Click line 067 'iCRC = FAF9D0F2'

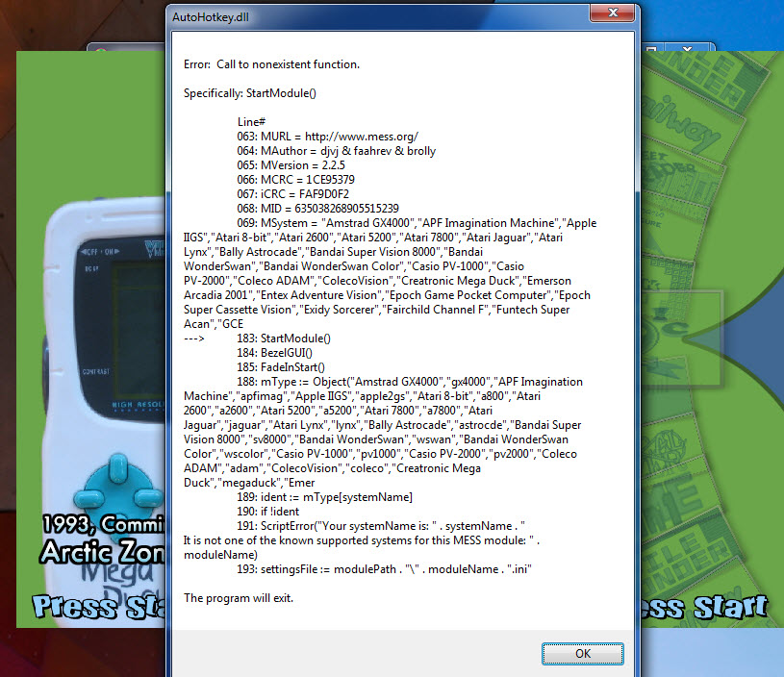tap(293, 194)
